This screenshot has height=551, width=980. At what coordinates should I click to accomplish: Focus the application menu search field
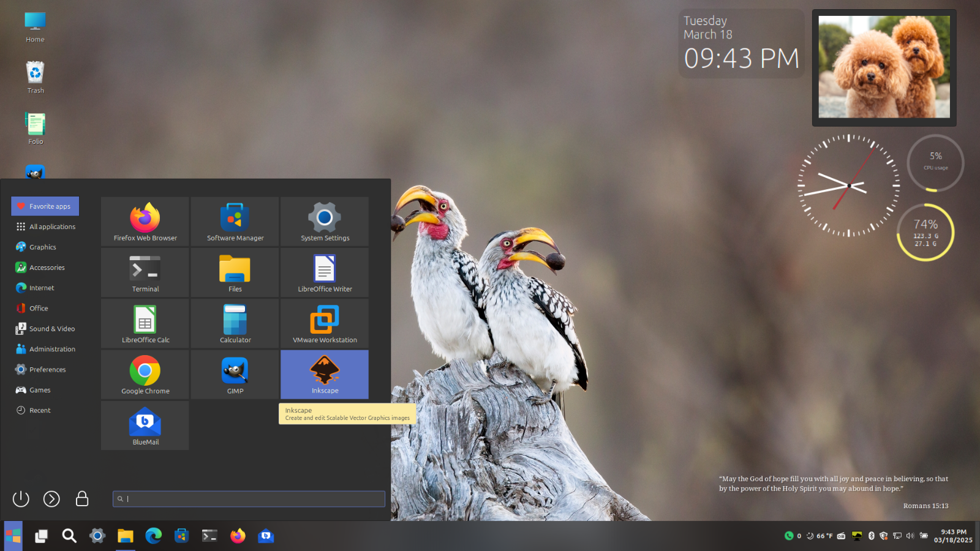249,499
